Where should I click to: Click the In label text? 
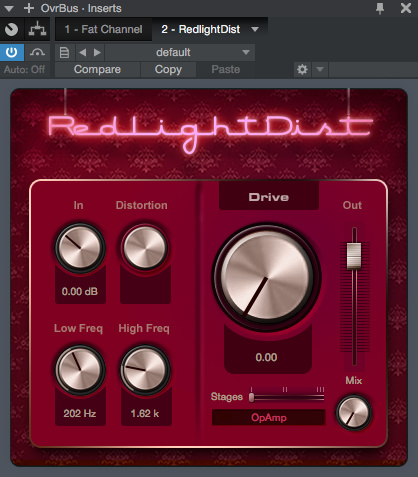click(78, 205)
